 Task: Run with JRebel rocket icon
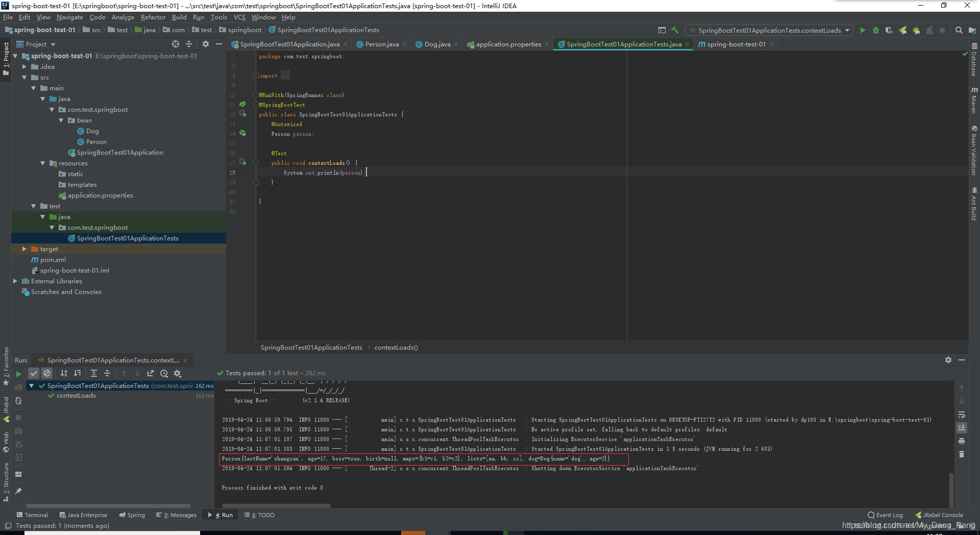[903, 30]
